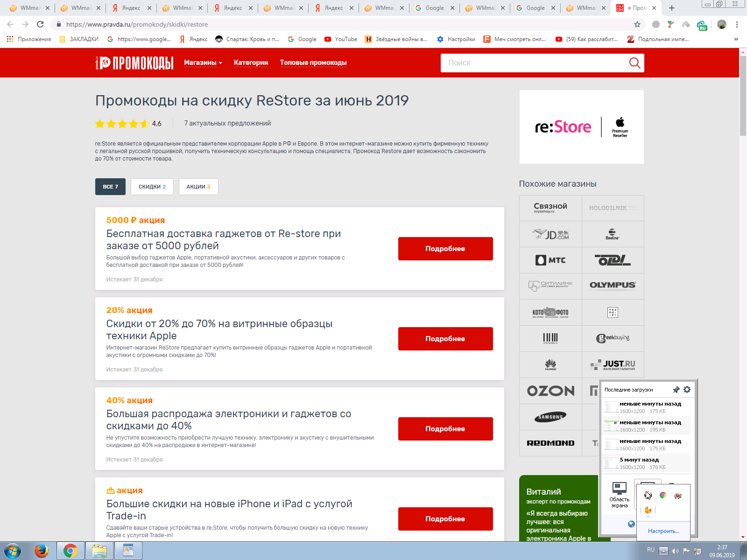Click the re:Store logo image

point(582,127)
